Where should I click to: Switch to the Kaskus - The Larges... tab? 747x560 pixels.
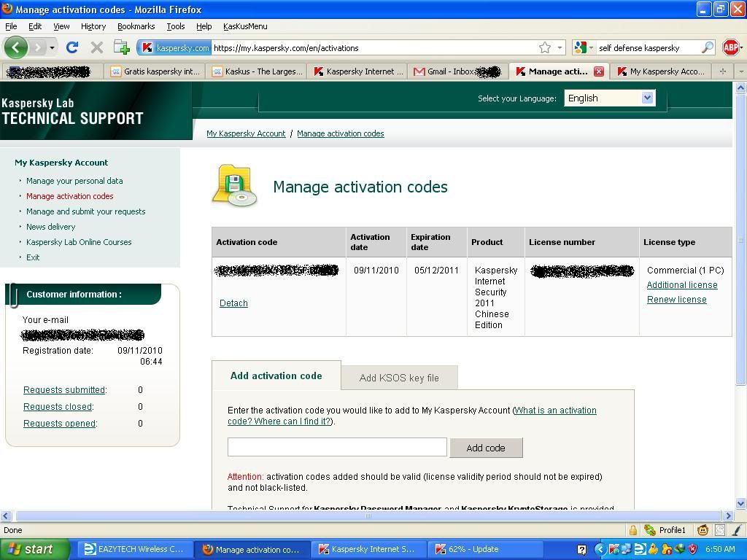[258, 71]
